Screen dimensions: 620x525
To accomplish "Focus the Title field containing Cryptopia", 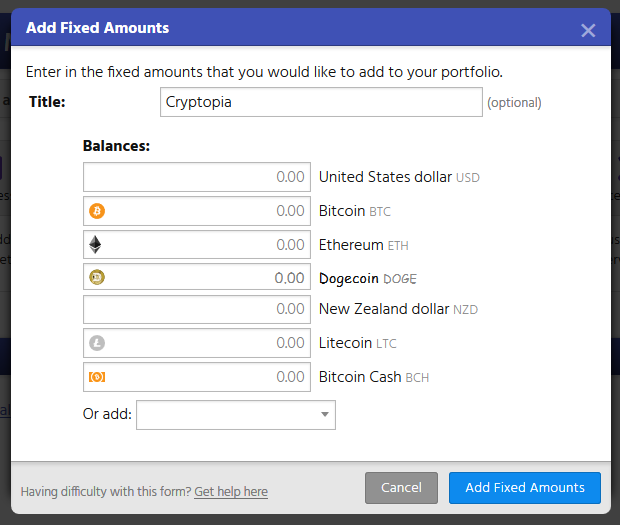I will click(x=320, y=102).
